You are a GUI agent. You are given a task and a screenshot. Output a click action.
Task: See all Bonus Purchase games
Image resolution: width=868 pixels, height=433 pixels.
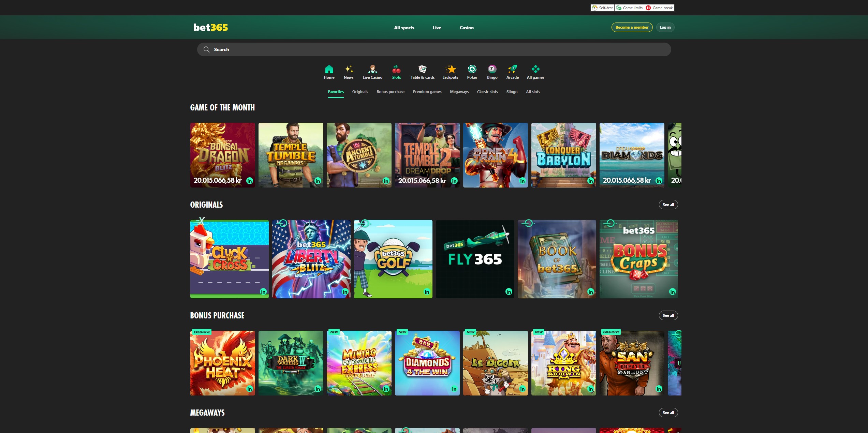(x=668, y=315)
